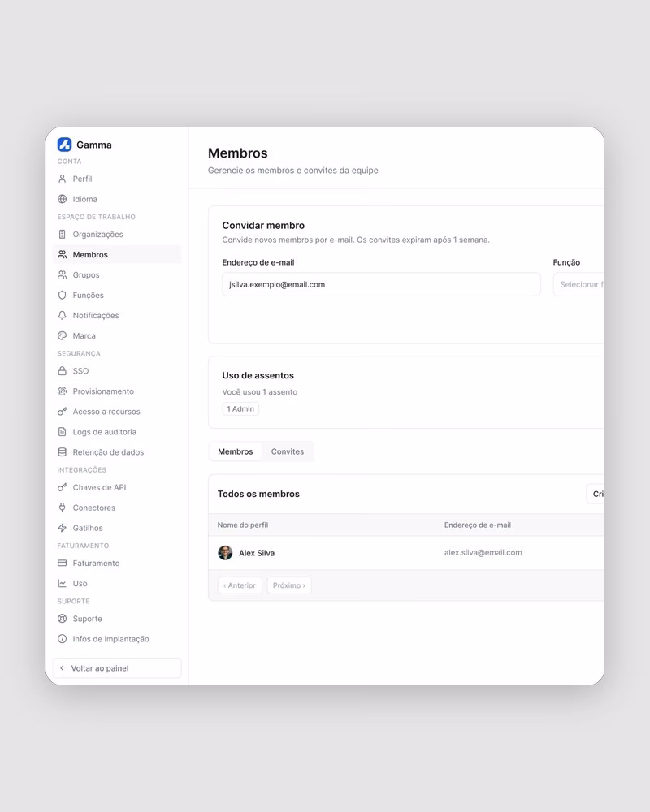Open the Perfil user icon

(63, 179)
